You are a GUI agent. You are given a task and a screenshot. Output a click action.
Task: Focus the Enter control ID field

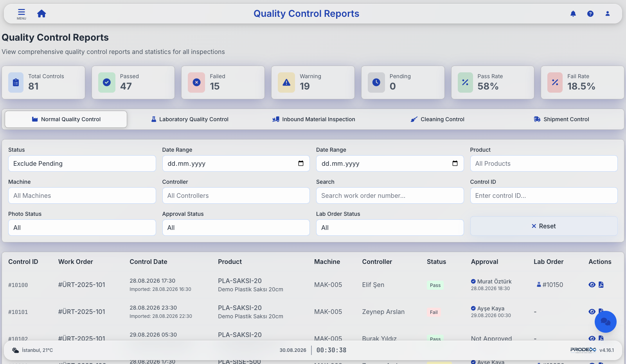click(x=544, y=195)
